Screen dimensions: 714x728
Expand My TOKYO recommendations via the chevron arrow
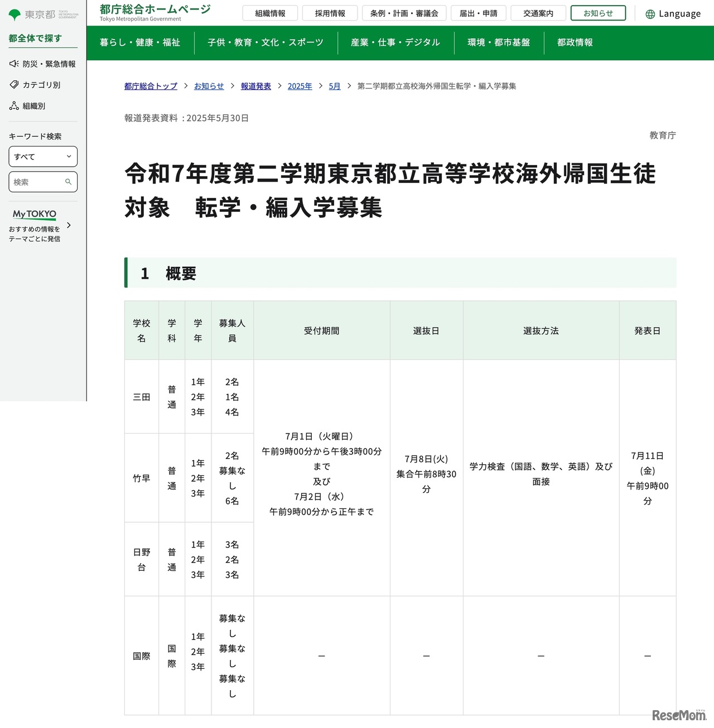69,225
